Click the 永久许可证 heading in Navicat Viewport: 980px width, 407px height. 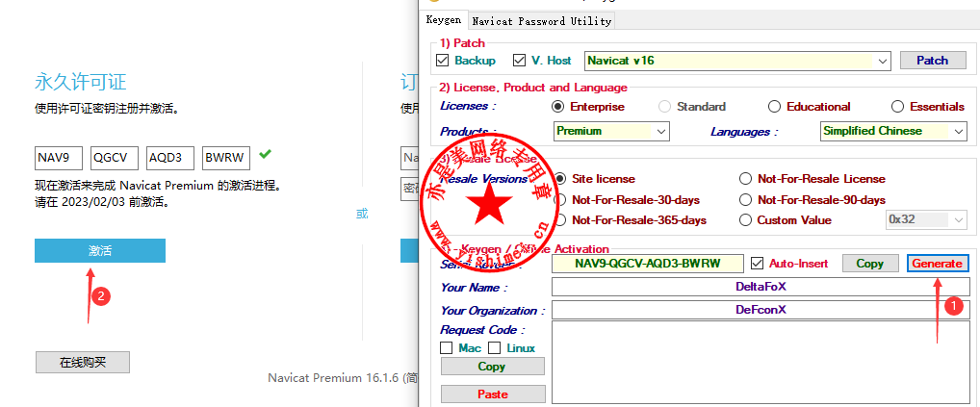[81, 82]
